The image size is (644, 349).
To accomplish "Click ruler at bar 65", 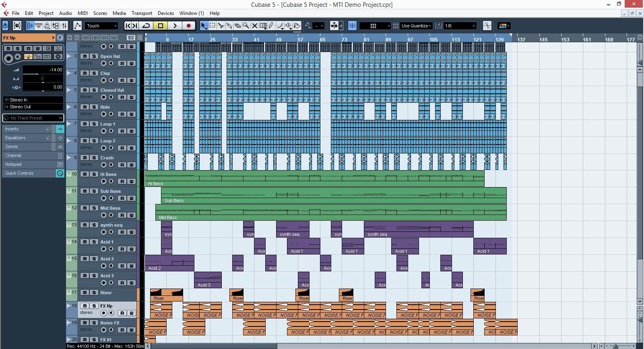I will click(x=322, y=39).
